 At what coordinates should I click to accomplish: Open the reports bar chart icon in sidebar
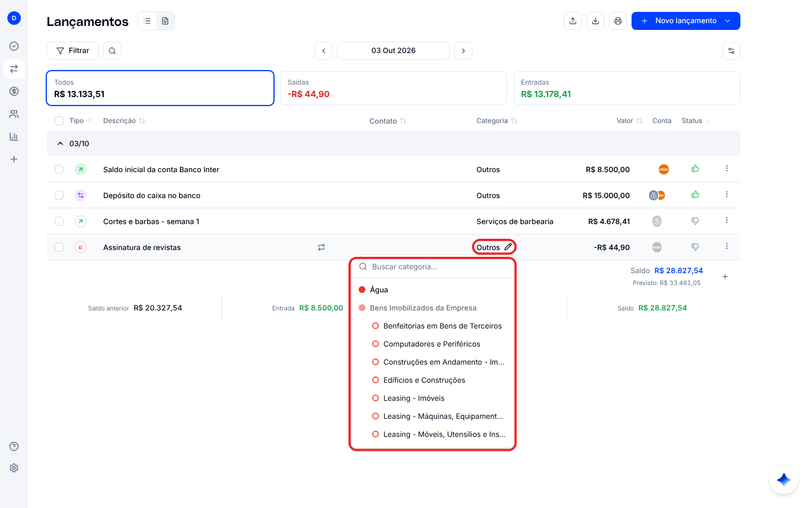tap(14, 137)
